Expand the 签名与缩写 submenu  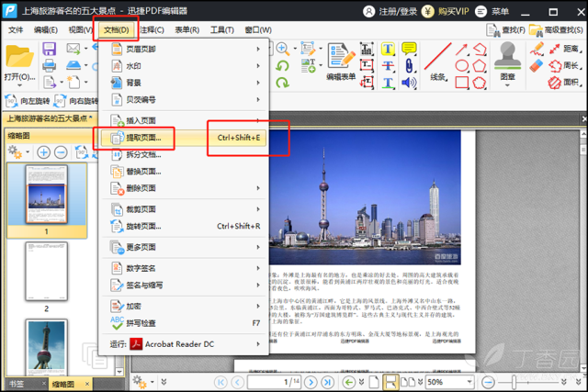coord(184,286)
